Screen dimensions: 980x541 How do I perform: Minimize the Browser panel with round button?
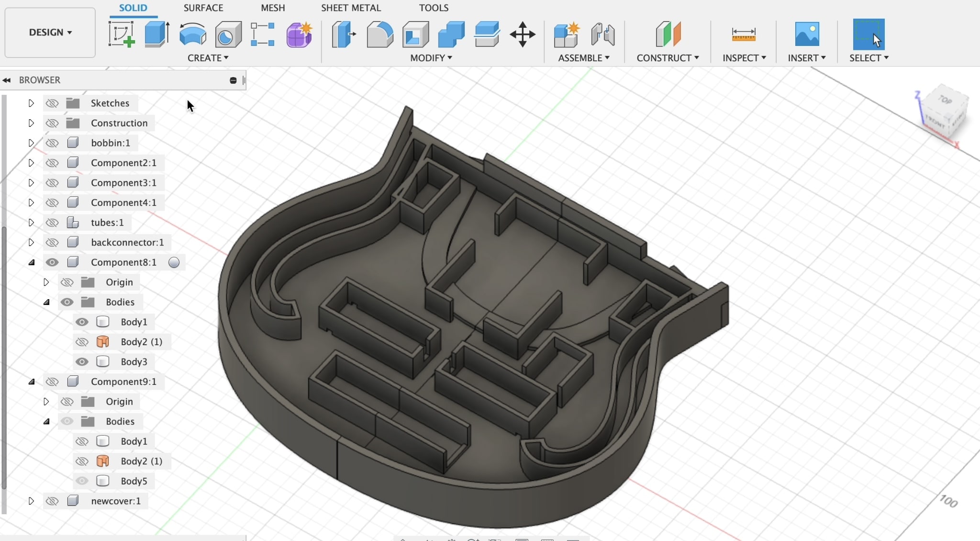[x=233, y=80]
